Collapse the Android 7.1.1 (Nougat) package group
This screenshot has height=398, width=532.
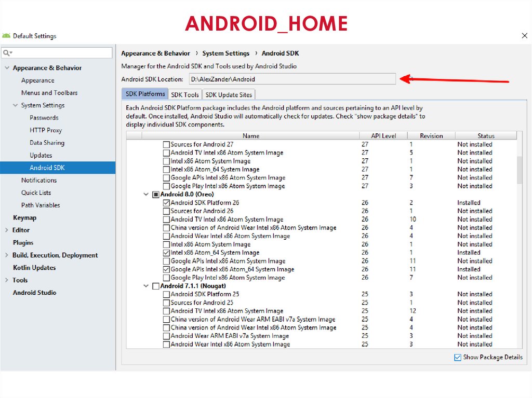(146, 286)
